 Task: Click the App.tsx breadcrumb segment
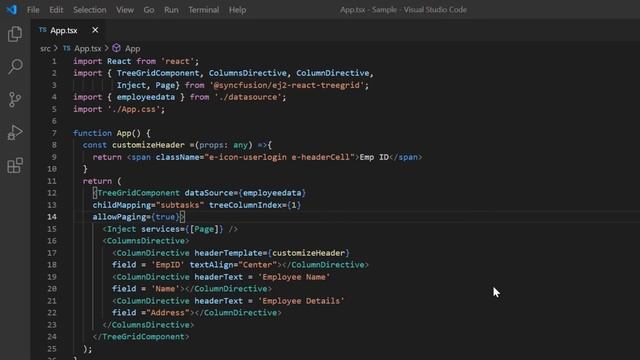[87, 49]
